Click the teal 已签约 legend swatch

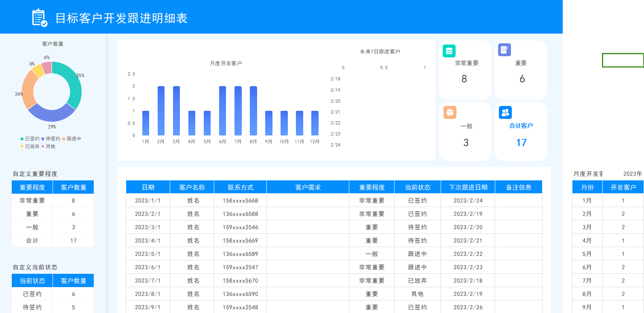coord(22,139)
